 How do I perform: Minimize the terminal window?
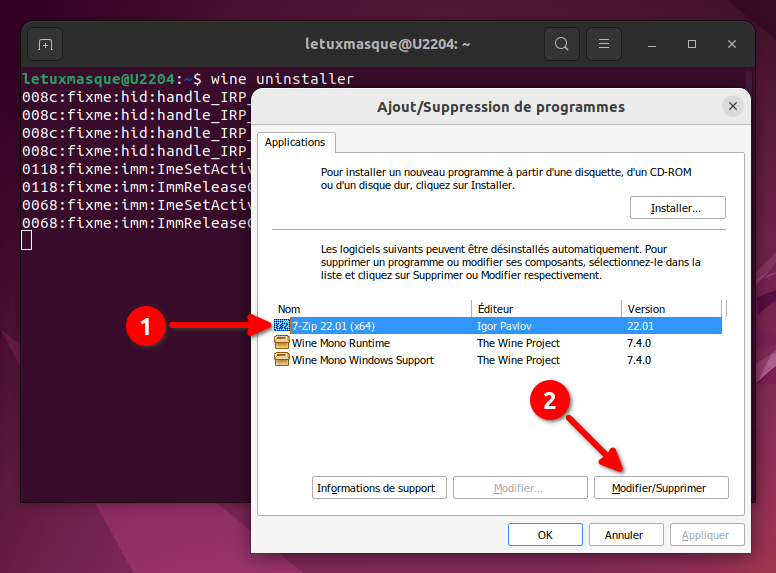tap(652, 45)
